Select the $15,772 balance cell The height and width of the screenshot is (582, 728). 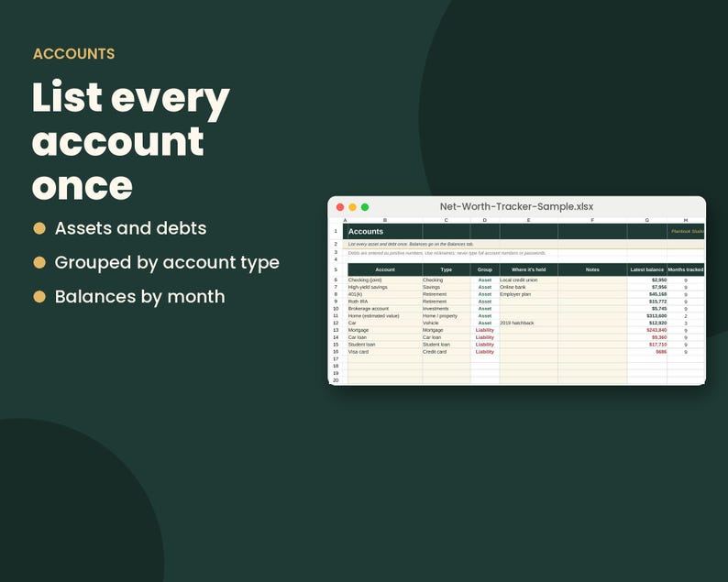coord(646,302)
